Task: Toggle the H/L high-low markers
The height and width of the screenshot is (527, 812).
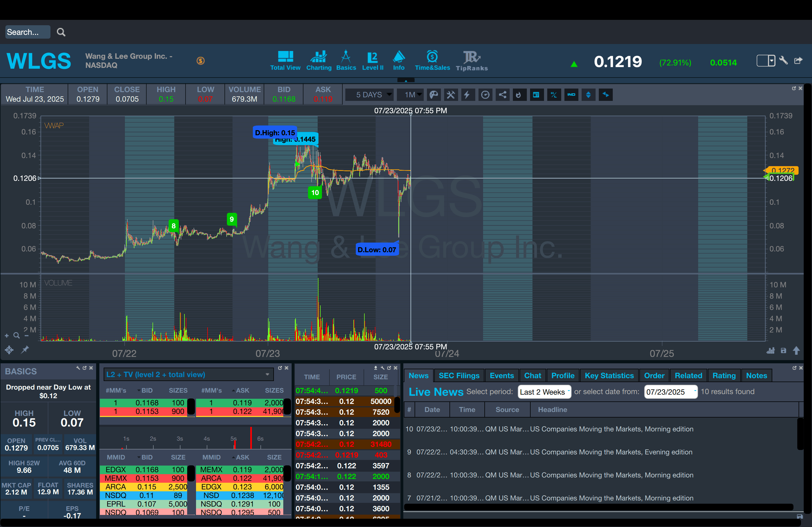Action: (553, 95)
